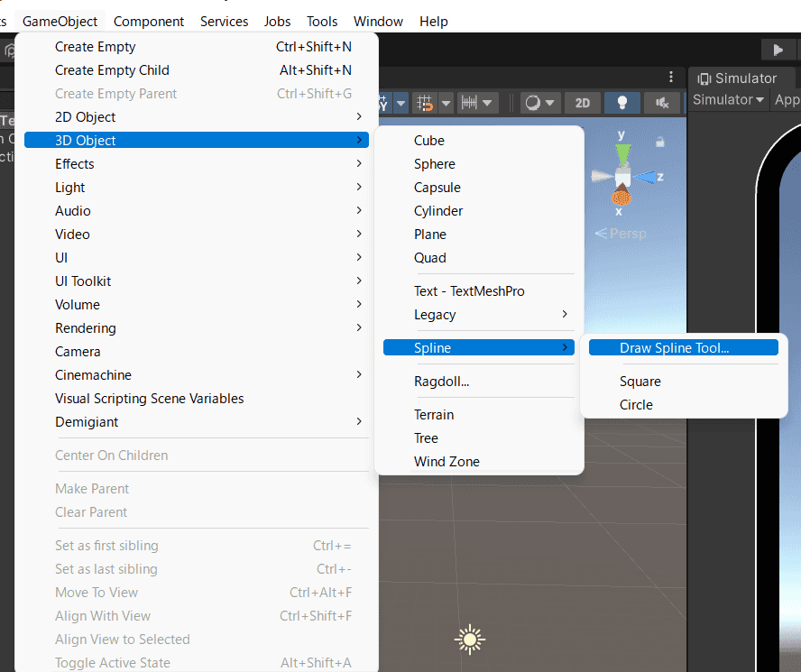This screenshot has width=801, height=672.
Task: Create a Cylinder
Action: click(479, 211)
